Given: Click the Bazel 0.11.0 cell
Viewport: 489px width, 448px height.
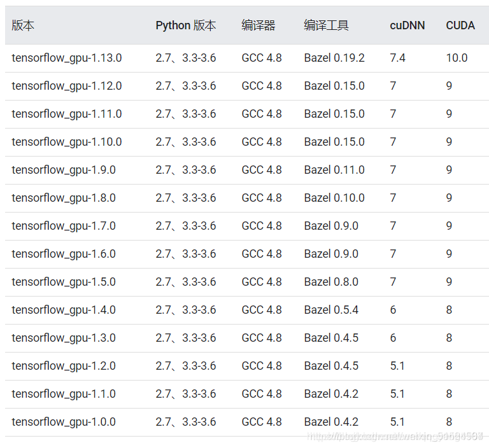Looking at the screenshot, I should (334, 170).
